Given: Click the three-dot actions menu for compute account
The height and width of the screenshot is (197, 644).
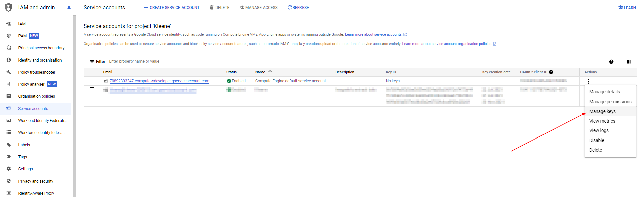Looking at the screenshot, I should pos(588,81).
